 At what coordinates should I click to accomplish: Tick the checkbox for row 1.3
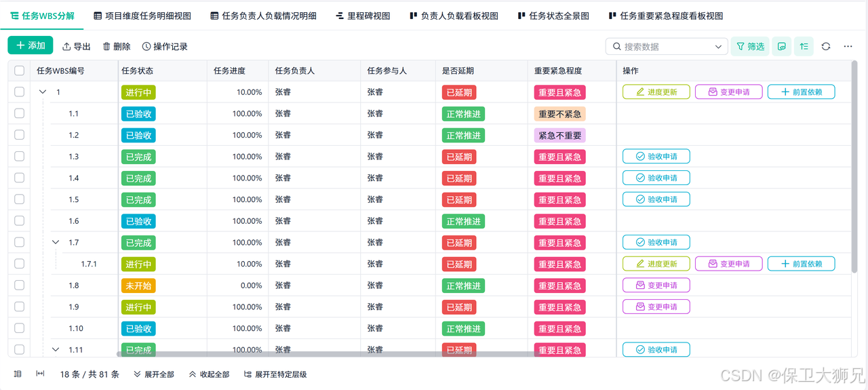click(x=19, y=156)
